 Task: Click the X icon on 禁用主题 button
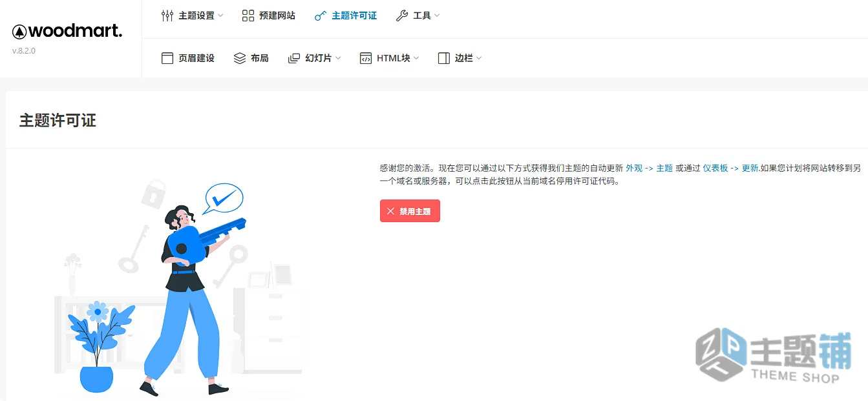click(x=390, y=211)
